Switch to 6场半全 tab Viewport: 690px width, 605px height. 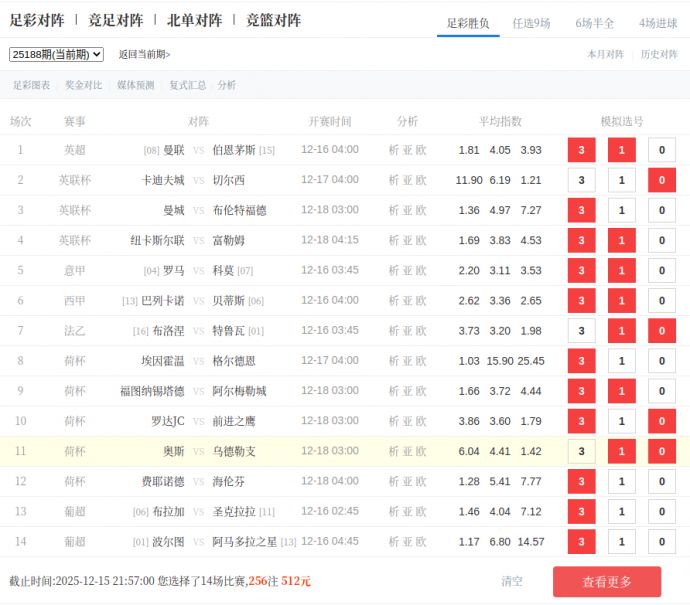point(595,23)
